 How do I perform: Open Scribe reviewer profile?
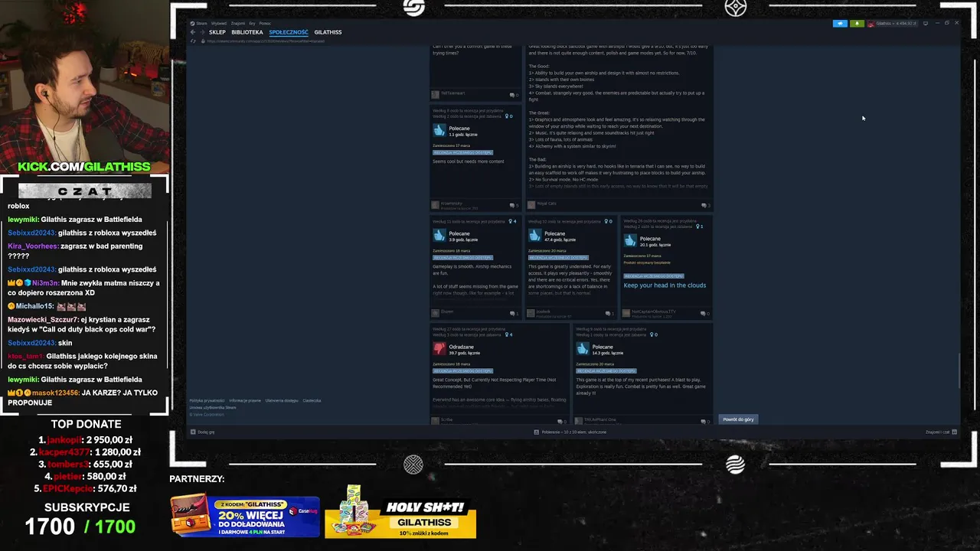pos(446,419)
